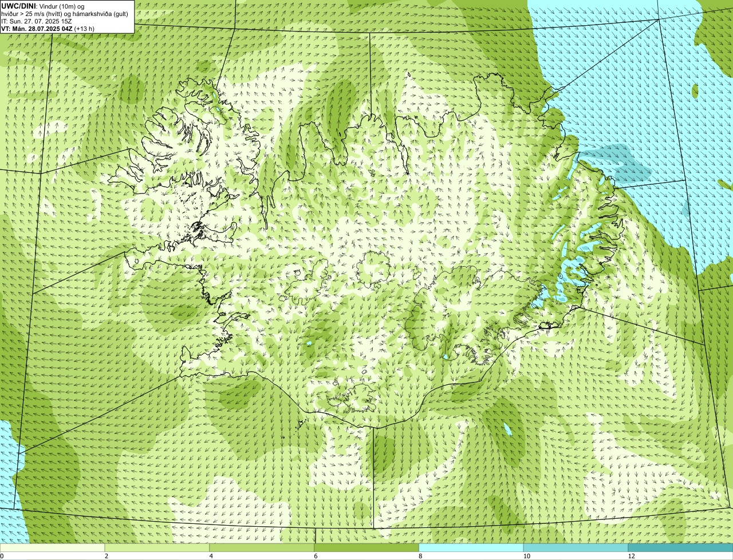Click the scale label '8'
The height and width of the screenshot is (560, 733).
pyautogui.click(x=420, y=556)
